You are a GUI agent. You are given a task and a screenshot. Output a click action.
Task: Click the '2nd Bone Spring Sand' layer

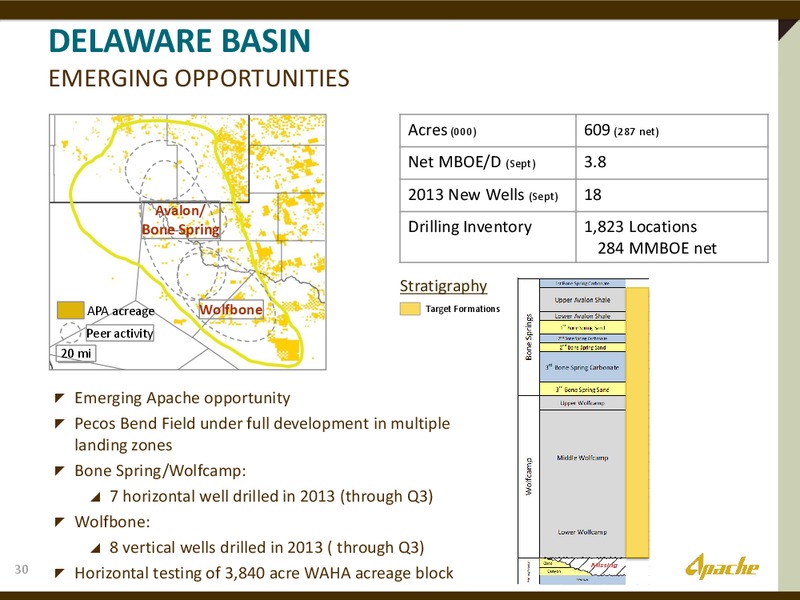(x=582, y=347)
